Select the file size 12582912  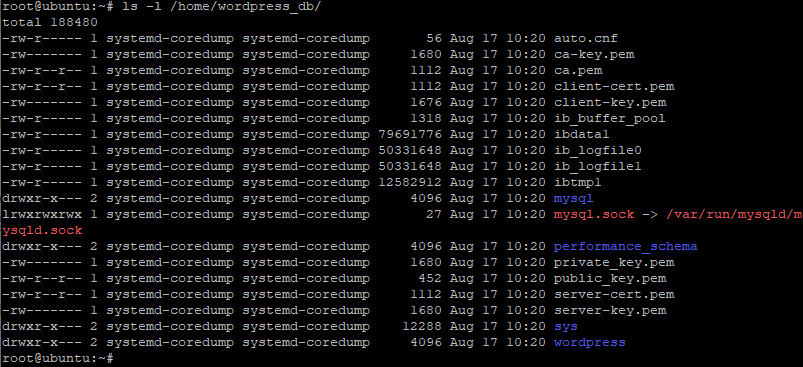[x=410, y=182]
